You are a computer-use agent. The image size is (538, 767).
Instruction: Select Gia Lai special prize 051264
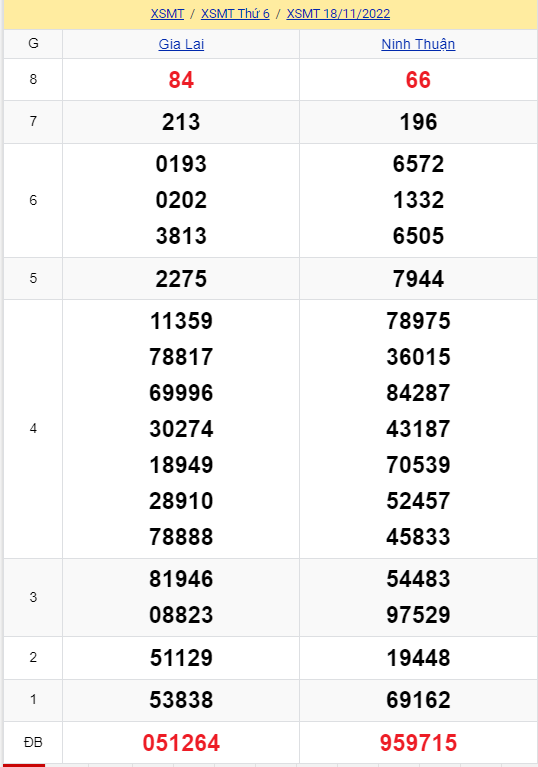coord(181,743)
